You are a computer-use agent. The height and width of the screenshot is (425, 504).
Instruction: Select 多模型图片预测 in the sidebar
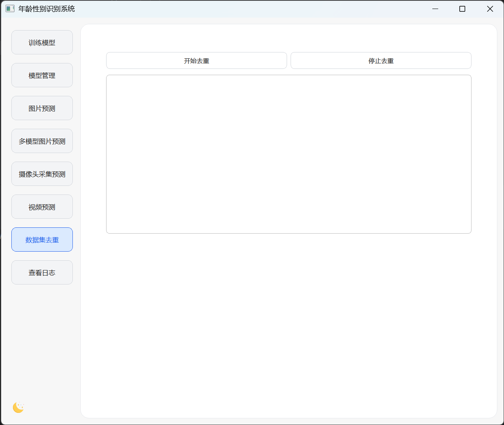(42, 141)
